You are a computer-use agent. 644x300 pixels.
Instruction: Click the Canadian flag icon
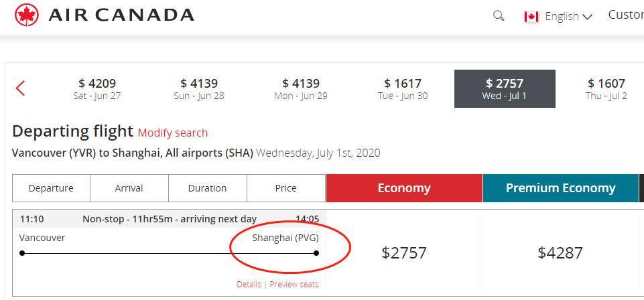(x=531, y=17)
